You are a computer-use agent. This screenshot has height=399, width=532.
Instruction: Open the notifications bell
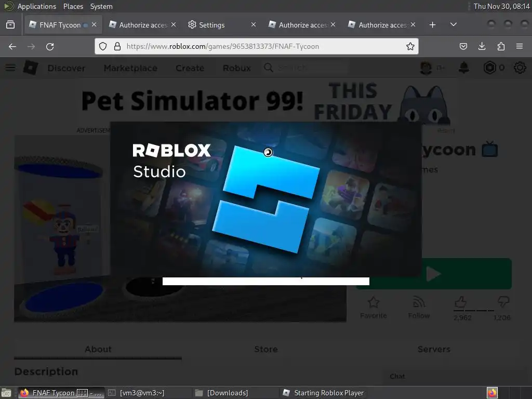464,68
